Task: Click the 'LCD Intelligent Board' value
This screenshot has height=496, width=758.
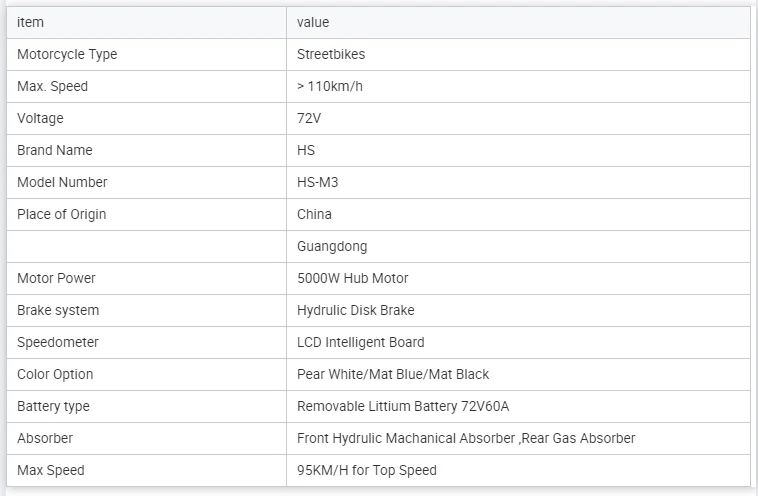Action: (x=361, y=342)
